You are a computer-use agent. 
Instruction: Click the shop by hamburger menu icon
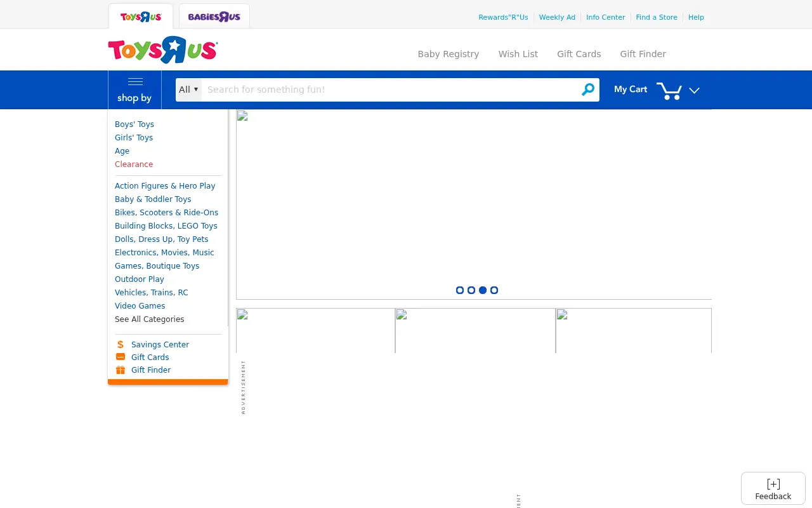(135, 81)
